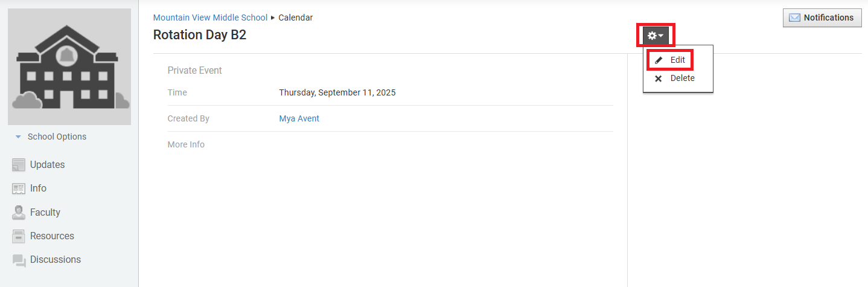Click the Updates sidebar icon

click(x=19, y=165)
